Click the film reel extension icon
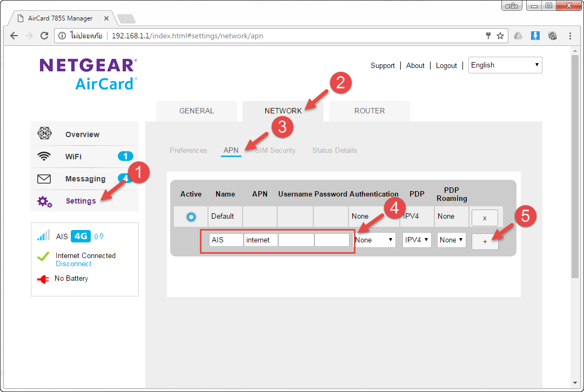The image size is (584, 392). click(553, 36)
